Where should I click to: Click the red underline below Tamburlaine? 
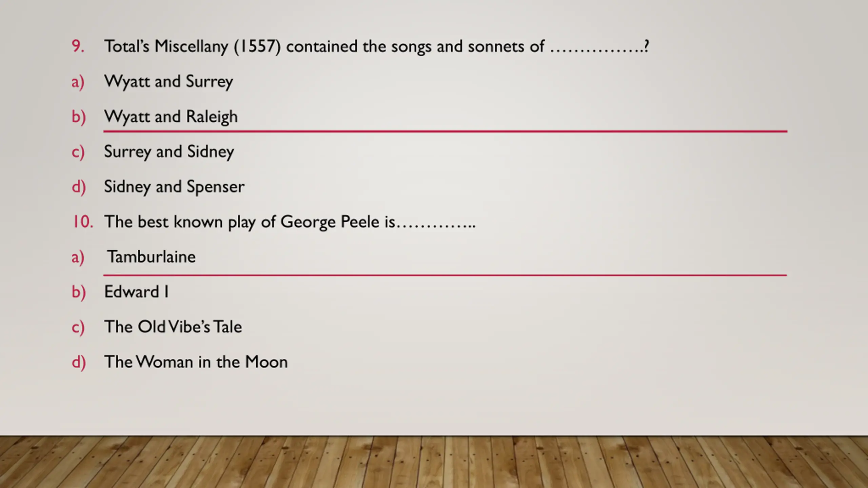click(445, 275)
